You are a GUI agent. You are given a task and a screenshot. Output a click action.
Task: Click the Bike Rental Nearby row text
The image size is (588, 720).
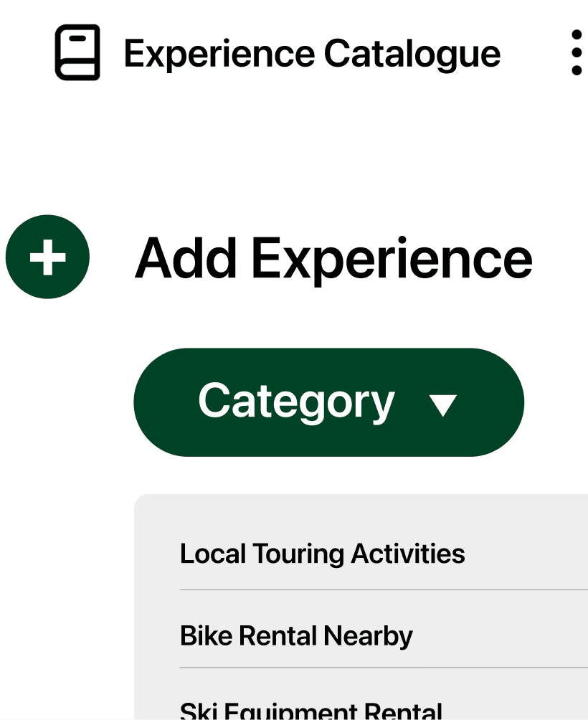point(296,635)
